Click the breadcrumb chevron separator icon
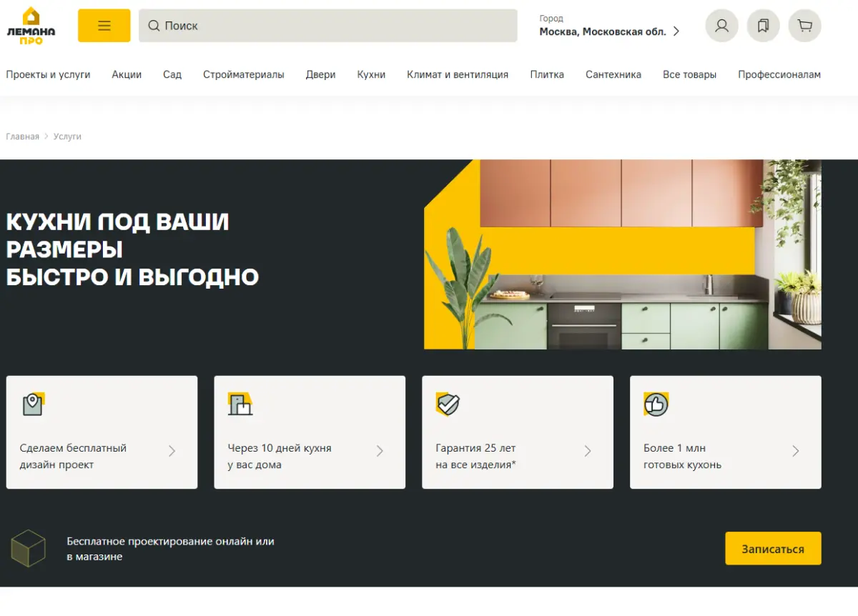 click(x=46, y=136)
